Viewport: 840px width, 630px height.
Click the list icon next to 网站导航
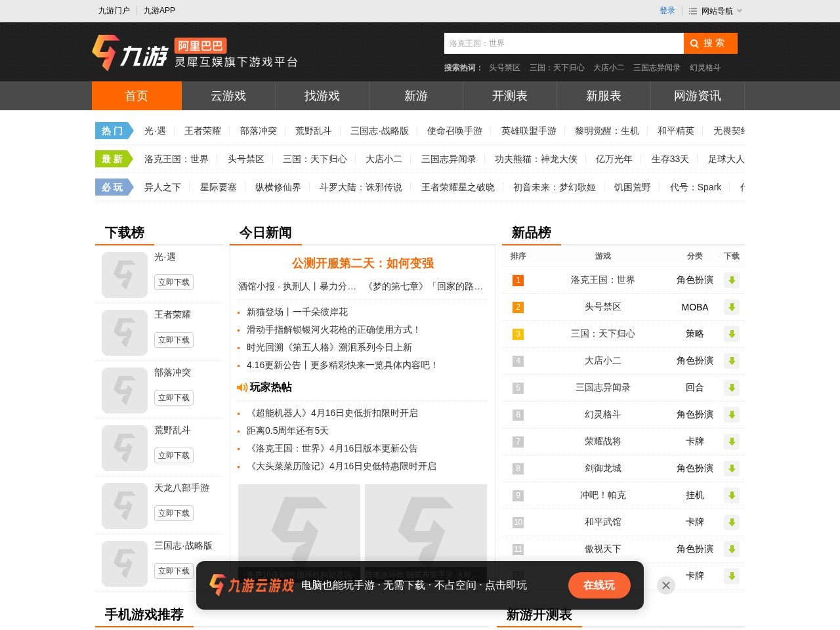tap(692, 10)
